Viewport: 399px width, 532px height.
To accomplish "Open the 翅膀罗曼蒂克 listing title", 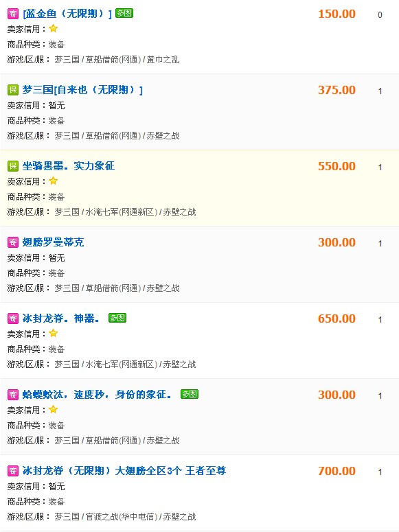I will point(53,242).
